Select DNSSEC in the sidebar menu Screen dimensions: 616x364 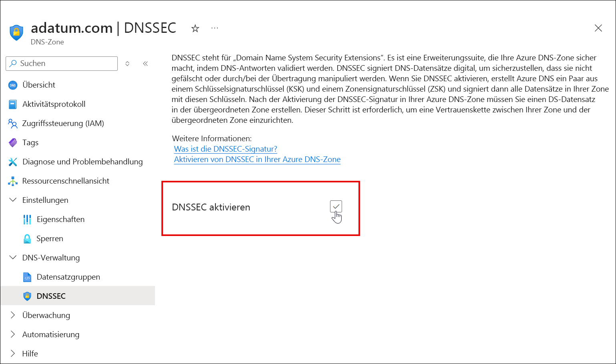pos(51,296)
